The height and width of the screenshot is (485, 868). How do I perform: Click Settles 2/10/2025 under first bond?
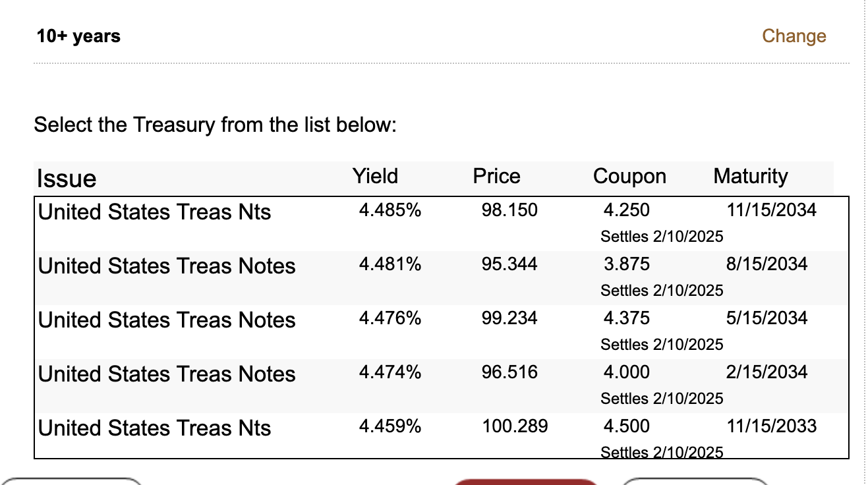662,236
